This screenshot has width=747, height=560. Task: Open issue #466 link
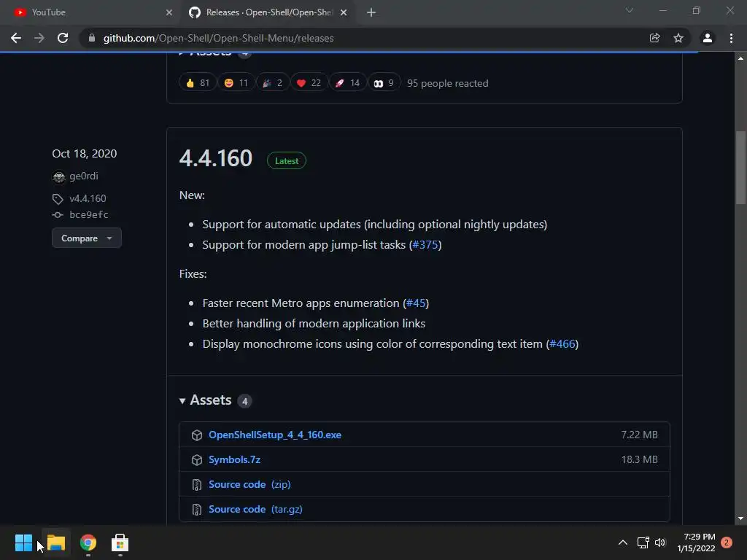(x=562, y=344)
